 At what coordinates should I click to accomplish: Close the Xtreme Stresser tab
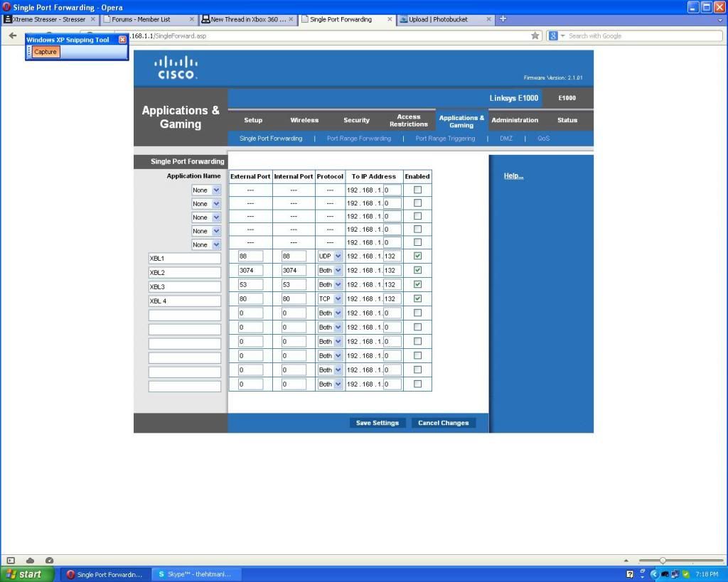click(x=93, y=19)
